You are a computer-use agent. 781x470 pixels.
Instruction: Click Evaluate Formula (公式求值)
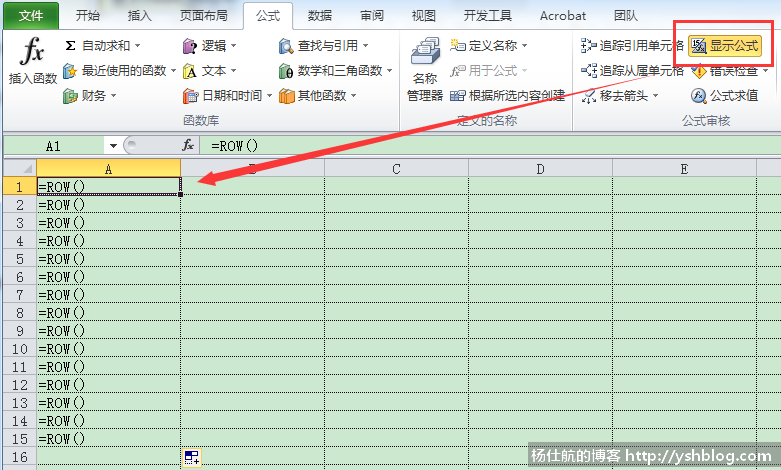click(725, 96)
